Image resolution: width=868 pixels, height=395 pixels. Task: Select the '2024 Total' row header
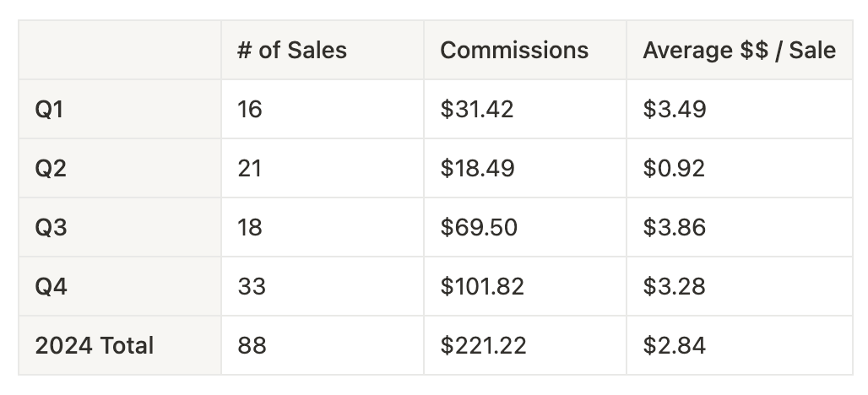[x=95, y=346]
